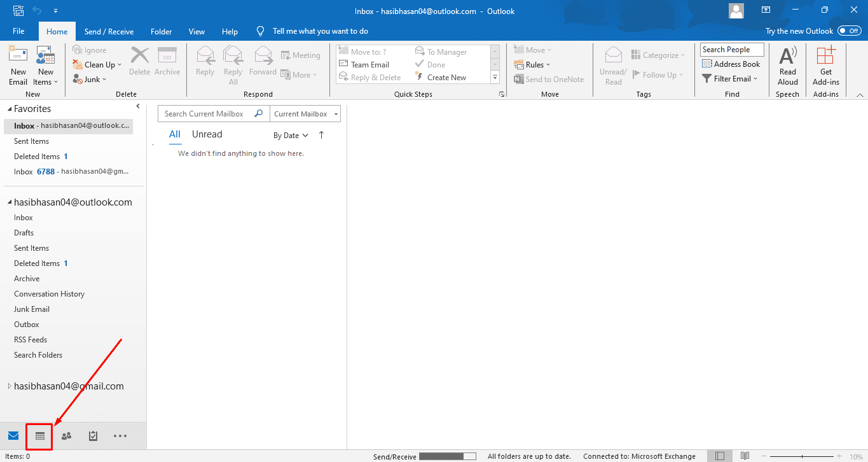Open the Manage Quick Steps dialog launcher

pyautogui.click(x=502, y=94)
